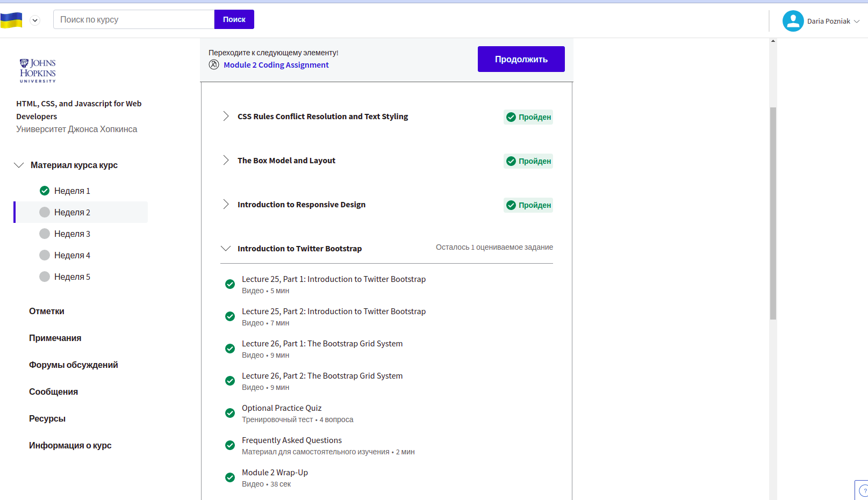Click the gray status circle beside Неделя 3
868x500 pixels.
tap(45, 234)
